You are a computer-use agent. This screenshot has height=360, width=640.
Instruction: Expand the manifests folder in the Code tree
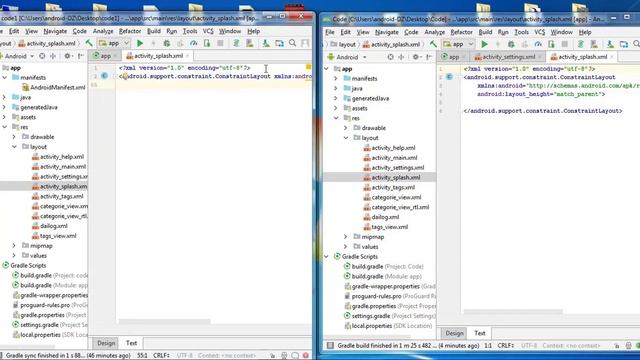click(x=336, y=78)
